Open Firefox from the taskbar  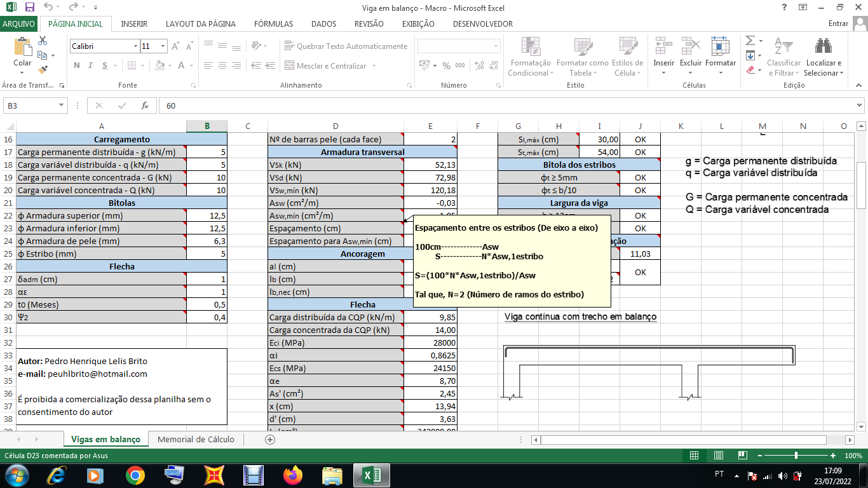click(294, 475)
